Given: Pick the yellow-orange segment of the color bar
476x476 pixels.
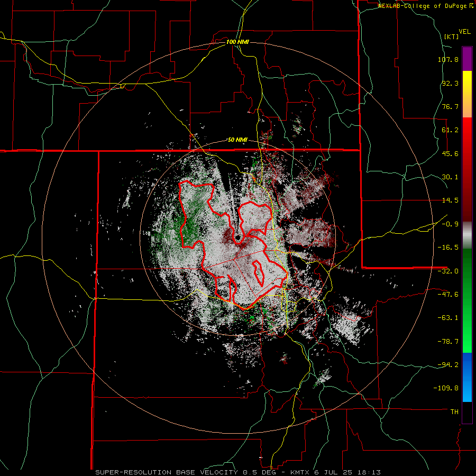Looking at the screenshot, I should pos(467,94).
